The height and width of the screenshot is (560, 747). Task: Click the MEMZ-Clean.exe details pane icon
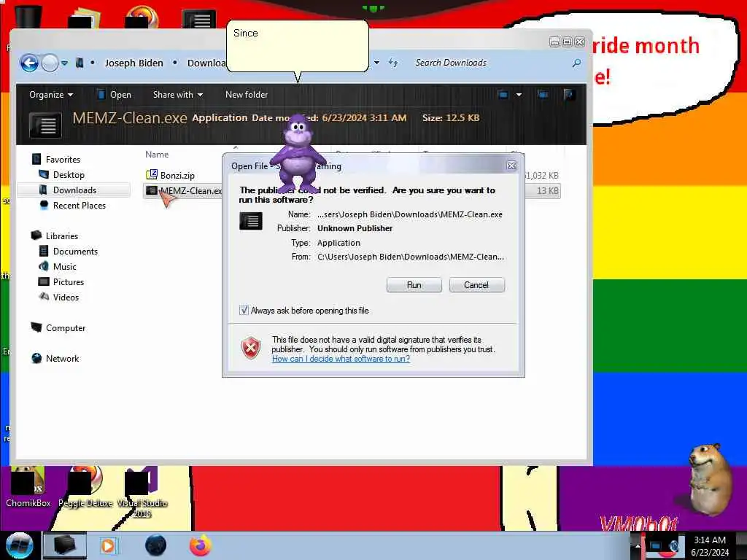45,125
